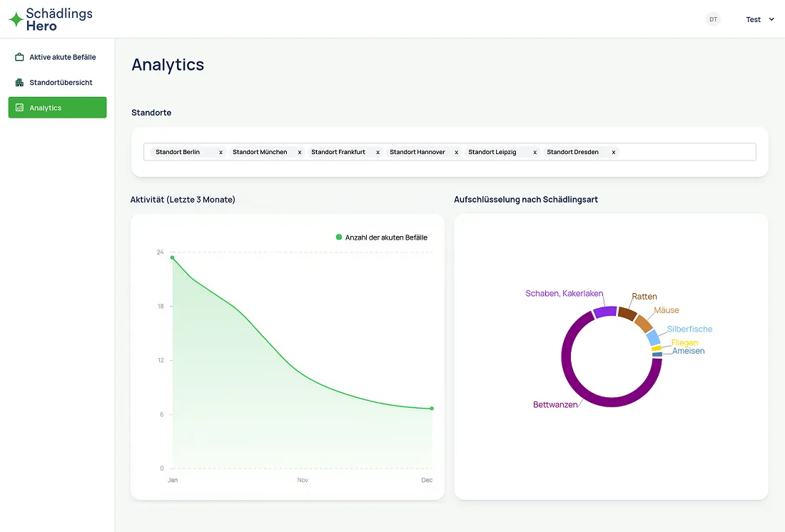Image resolution: width=785 pixels, height=532 pixels.
Task: Click the 12 y-axis value
Action: pos(161,360)
